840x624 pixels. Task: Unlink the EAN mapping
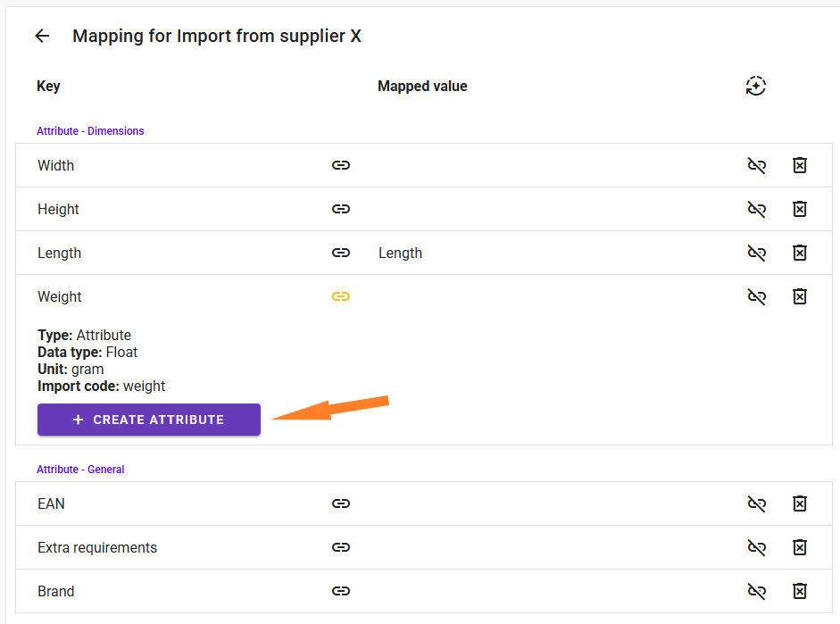[756, 503]
